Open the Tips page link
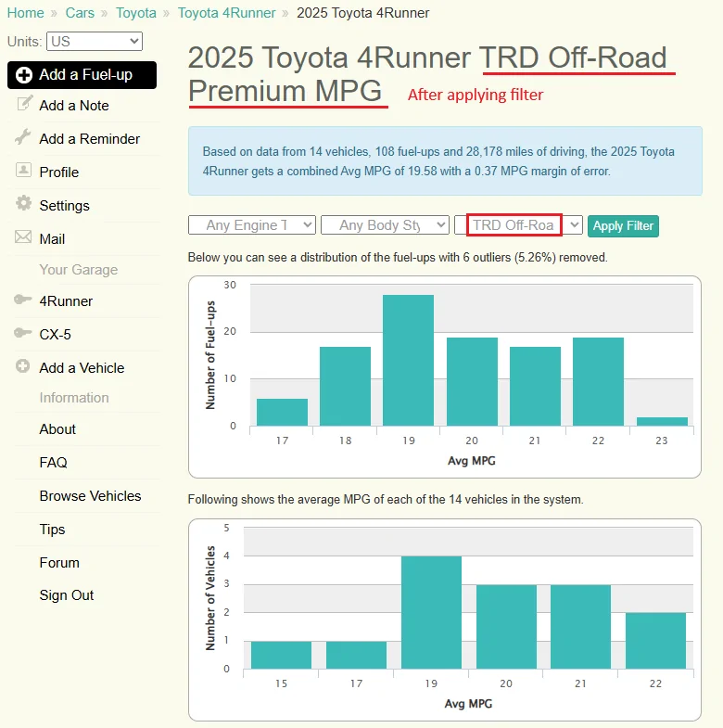This screenshot has height=728, width=723. (x=52, y=530)
